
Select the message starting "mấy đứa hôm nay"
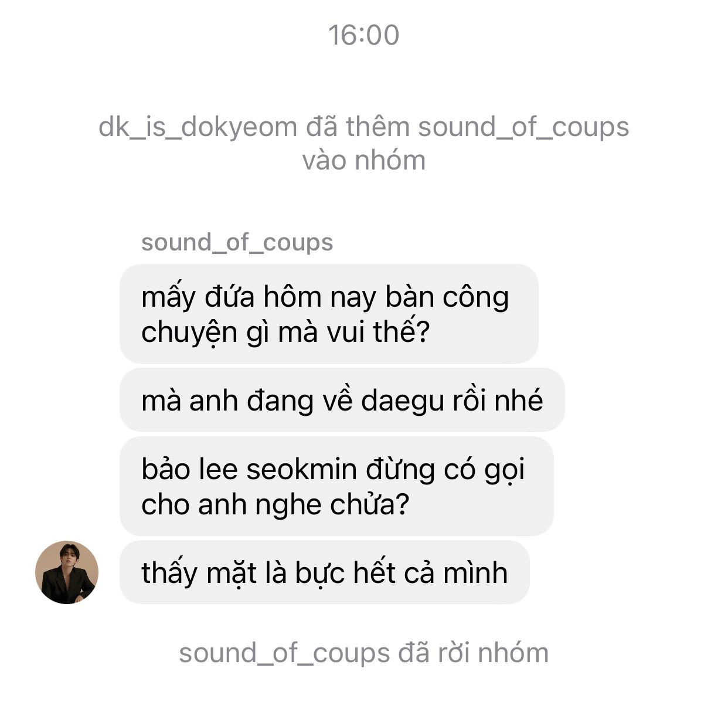click(x=329, y=314)
